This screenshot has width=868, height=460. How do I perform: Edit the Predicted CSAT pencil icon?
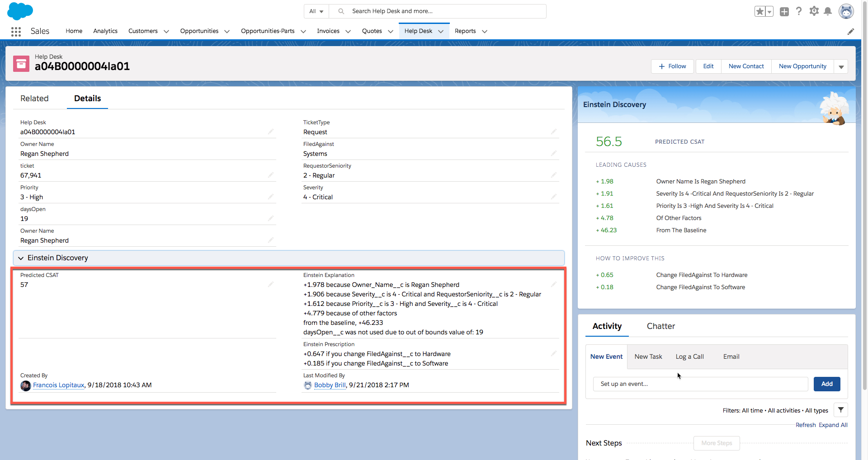271,284
